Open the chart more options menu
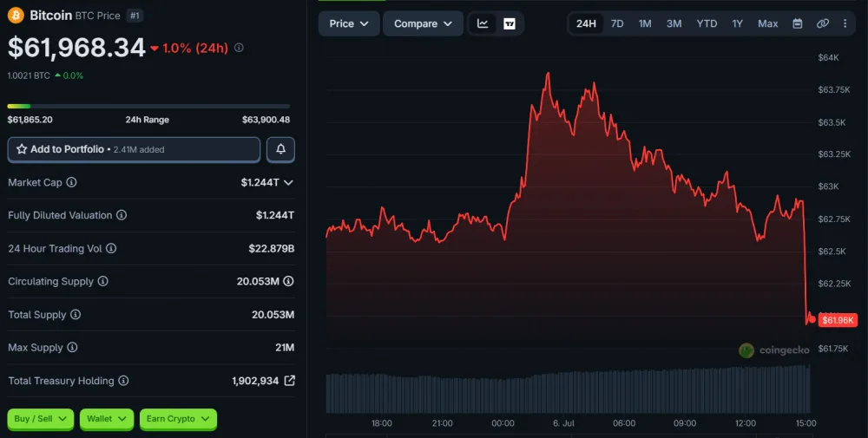The width and height of the screenshot is (868, 438). click(x=845, y=23)
